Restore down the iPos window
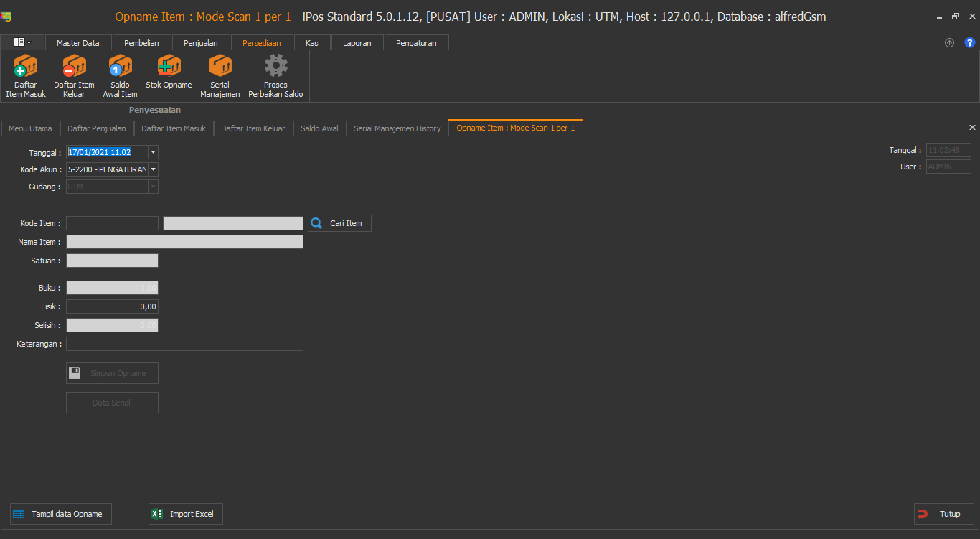The height and width of the screenshot is (539, 980). pos(956,17)
